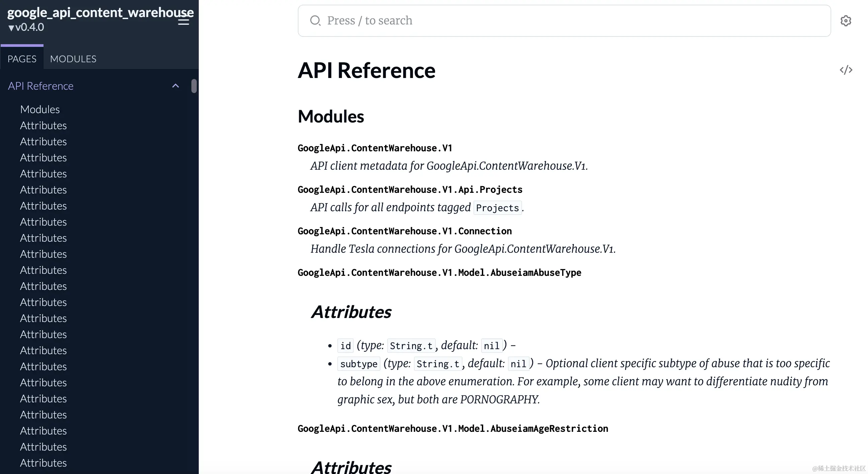Select the first Attributes sidebar entry

point(43,126)
